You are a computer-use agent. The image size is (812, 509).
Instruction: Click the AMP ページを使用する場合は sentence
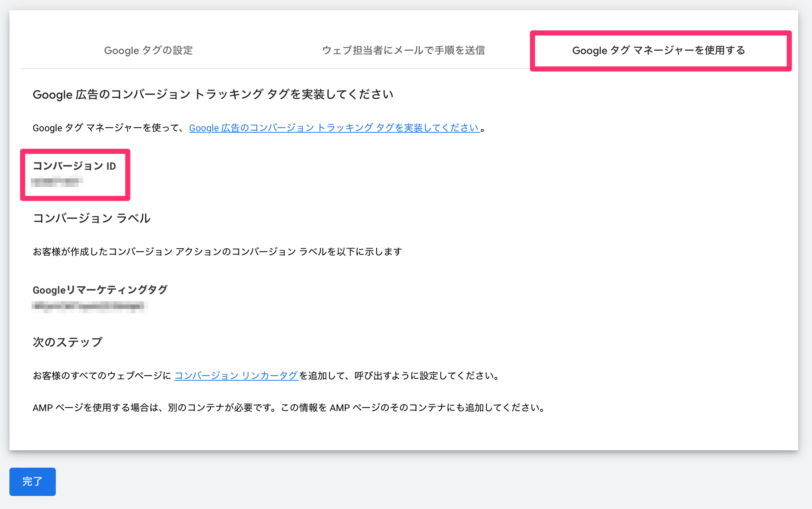pyautogui.click(x=289, y=408)
